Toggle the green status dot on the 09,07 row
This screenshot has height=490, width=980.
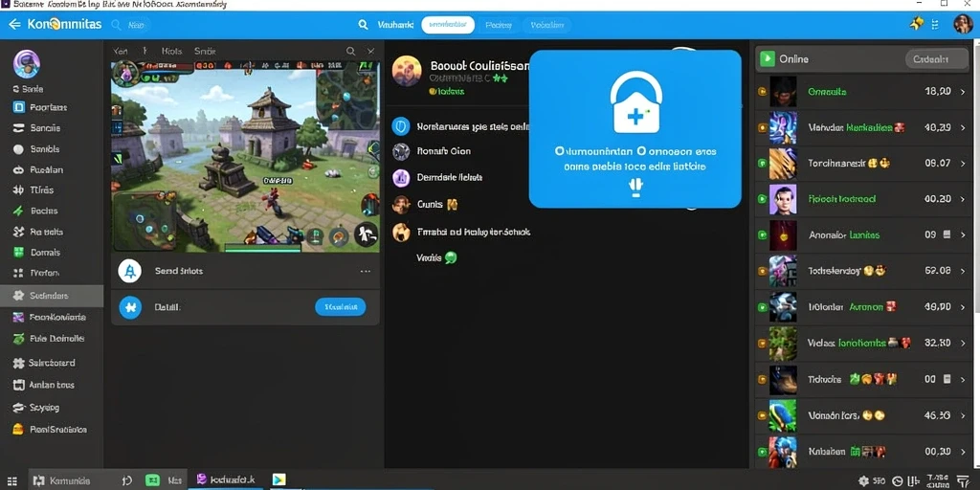762,163
